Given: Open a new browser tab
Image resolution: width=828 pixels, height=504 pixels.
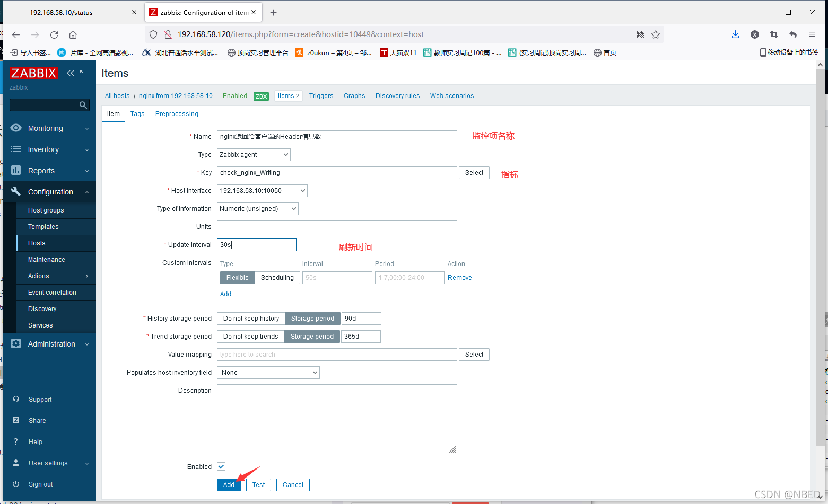Looking at the screenshot, I should [274, 12].
